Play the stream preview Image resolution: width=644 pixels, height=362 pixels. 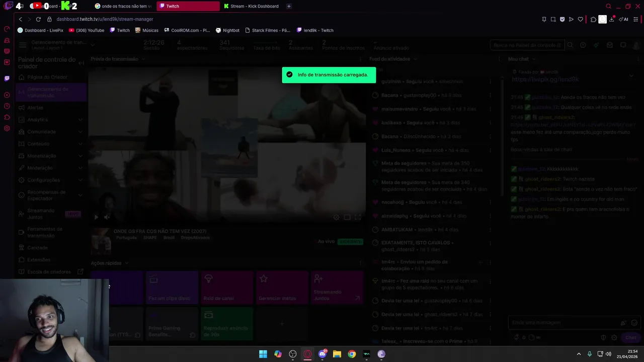point(96,217)
